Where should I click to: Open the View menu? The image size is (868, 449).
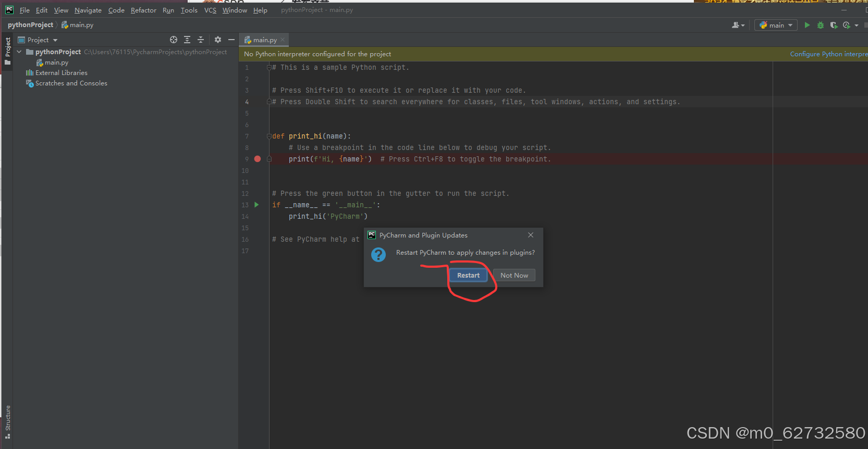[x=61, y=10]
